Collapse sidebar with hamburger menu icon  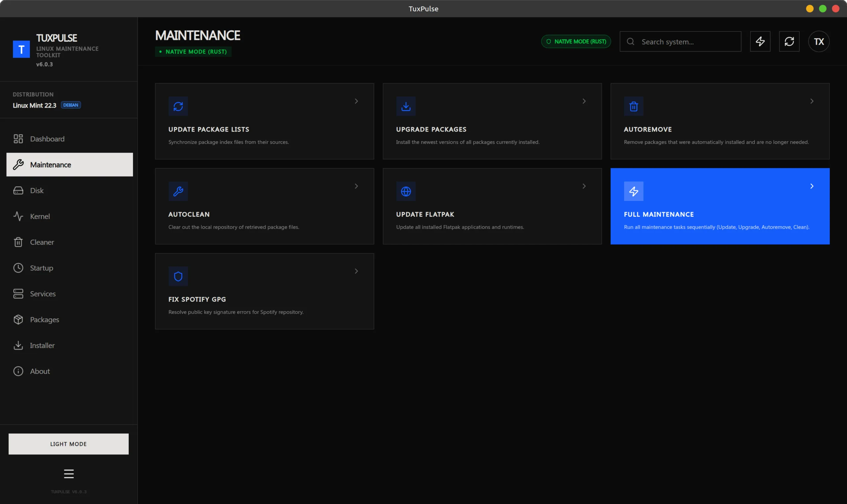69,474
